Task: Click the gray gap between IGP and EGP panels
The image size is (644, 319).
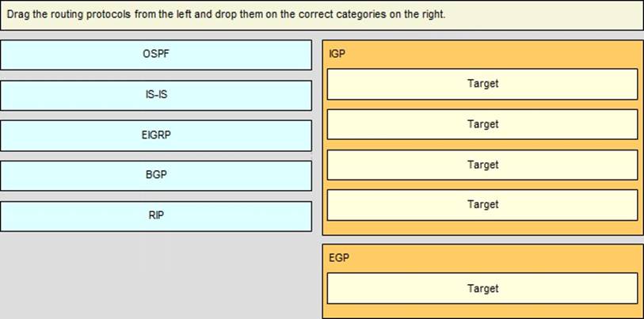Action: point(482,239)
